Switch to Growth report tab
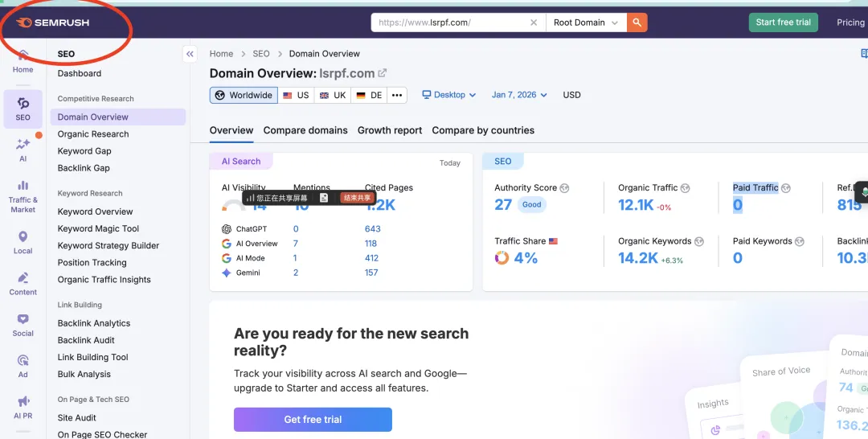The height and width of the screenshot is (439, 868). click(x=390, y=130)
